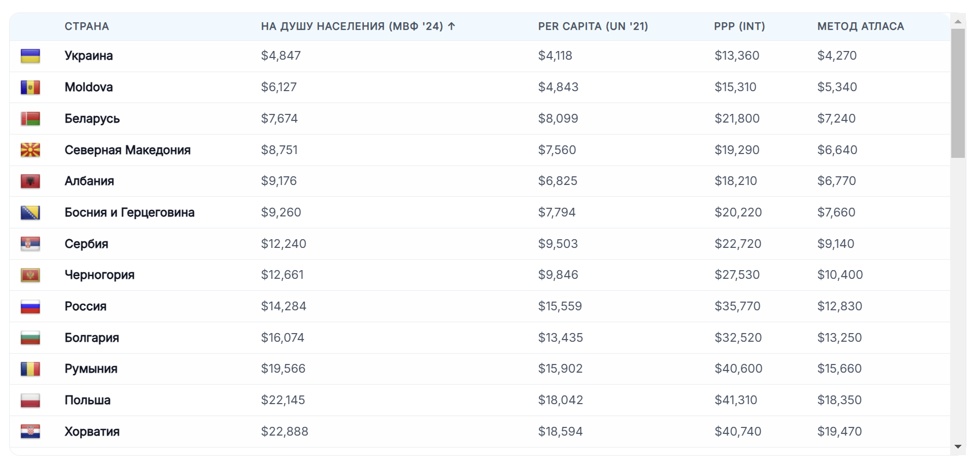Click the ascending sort arrow in header
980x460 pixels.
(x=451, y=26)
